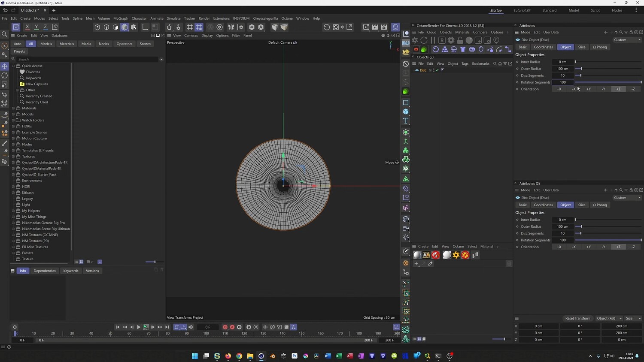Click the Reset Transform button

(578, 318)
